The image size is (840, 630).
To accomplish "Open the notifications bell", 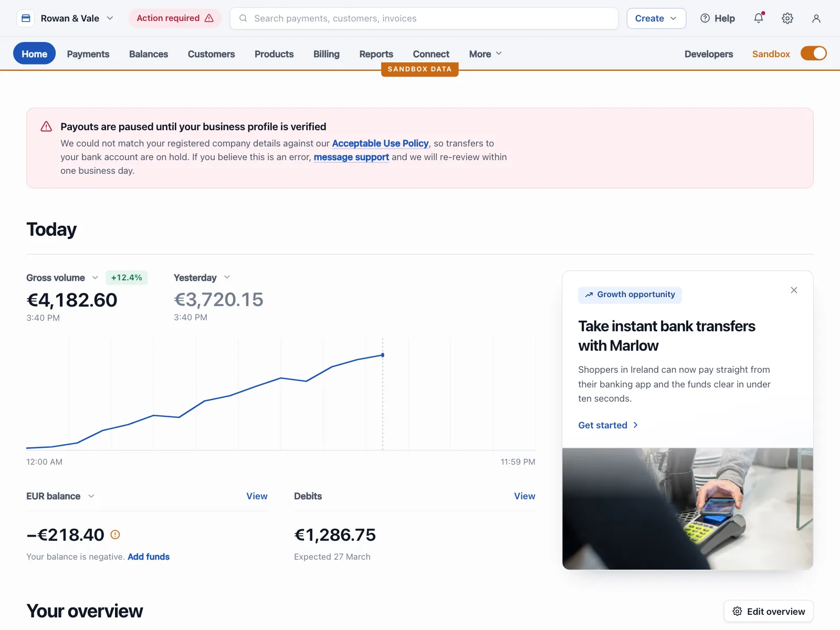I will tap(759, 18).
